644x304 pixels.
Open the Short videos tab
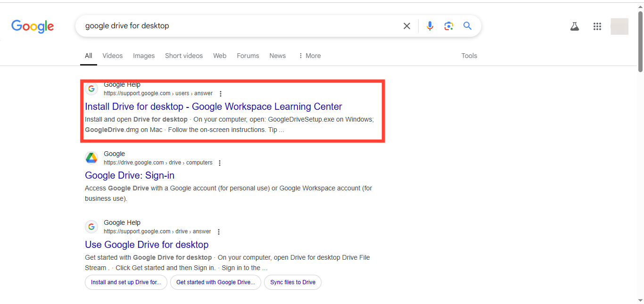pos(184,56)
